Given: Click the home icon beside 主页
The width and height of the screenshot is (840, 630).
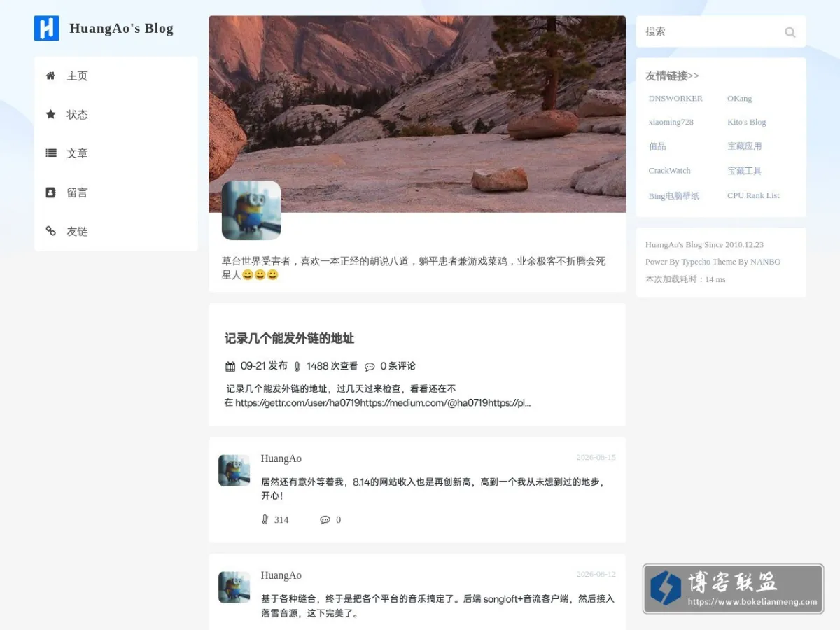Looking at the screenshot, I should coord(50,76).
